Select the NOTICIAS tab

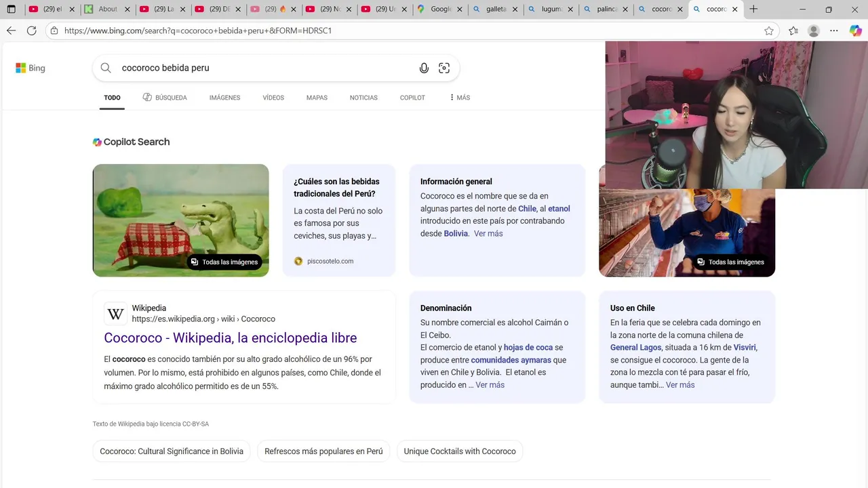click(x=363, y=98)
